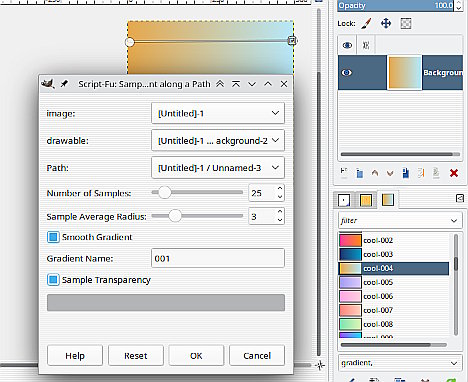Click the Layers panel horizontal scrollbar
This screenshot has height=382, width=468.
(400, 154)
